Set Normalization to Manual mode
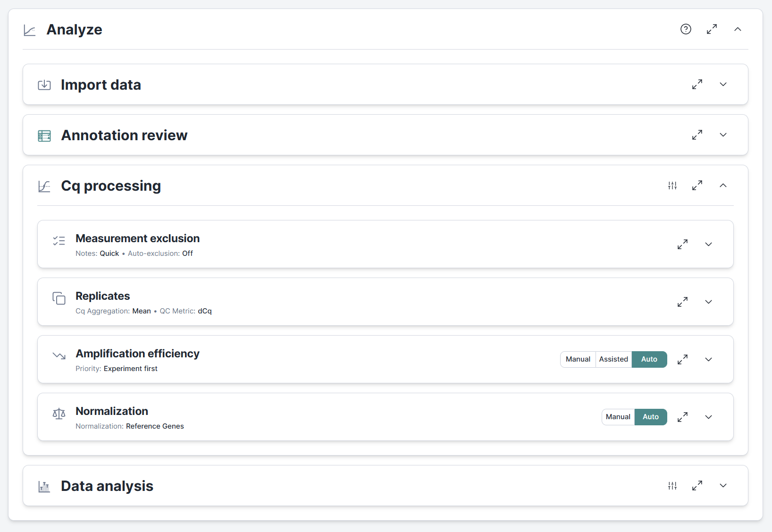Image resolution: width=772 pixels, height=532 pixels. [x=618, y=417]
